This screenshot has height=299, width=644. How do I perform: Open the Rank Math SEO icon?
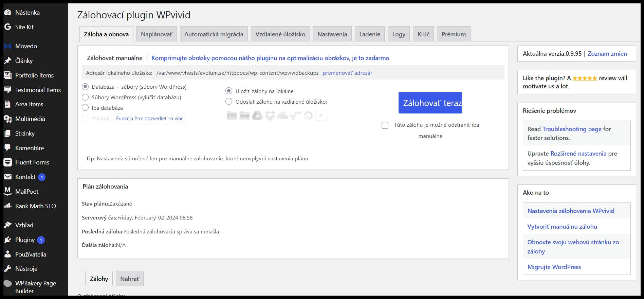(x=7, y=206)
